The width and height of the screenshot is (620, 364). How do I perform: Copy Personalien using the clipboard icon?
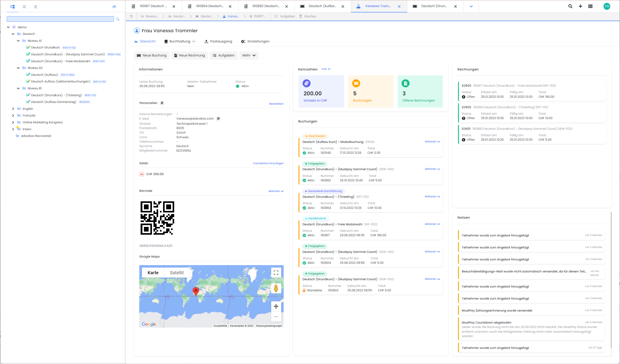coord(162,103)
